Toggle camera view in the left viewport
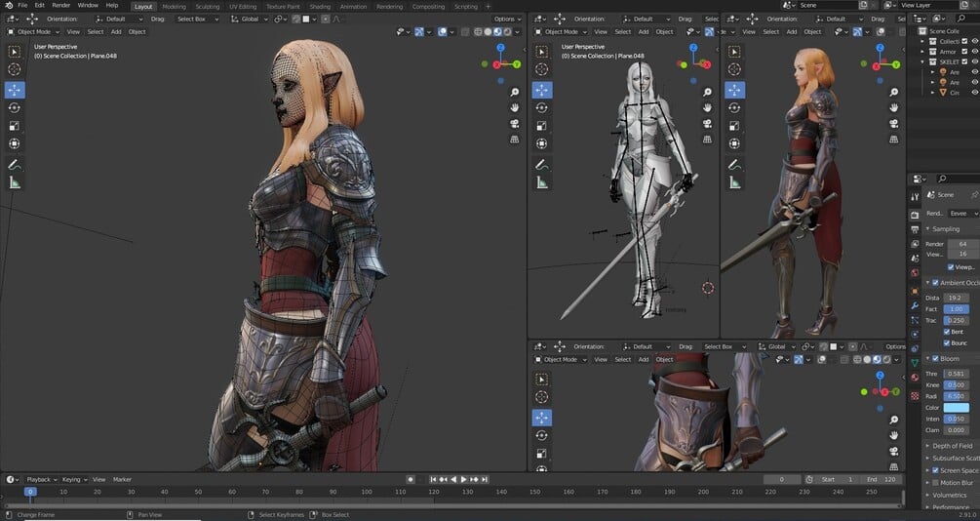The height and width of the screenshot is (521, 980). (514, 123)
